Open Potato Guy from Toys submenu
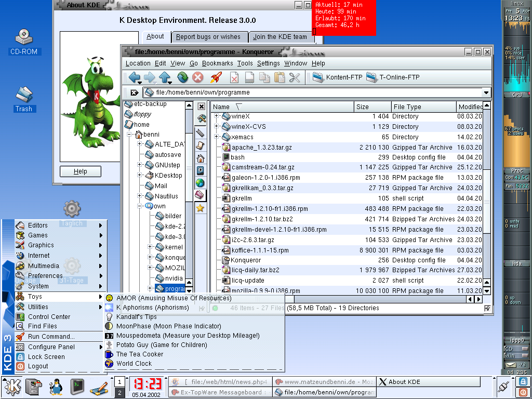Screen dimensions: 532x399 point(162,345)
